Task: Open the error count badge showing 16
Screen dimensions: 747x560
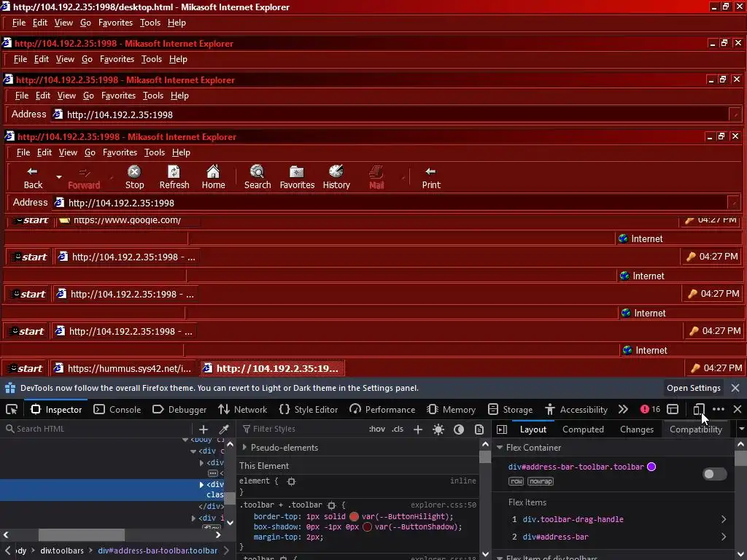Action: click(650, 409)
